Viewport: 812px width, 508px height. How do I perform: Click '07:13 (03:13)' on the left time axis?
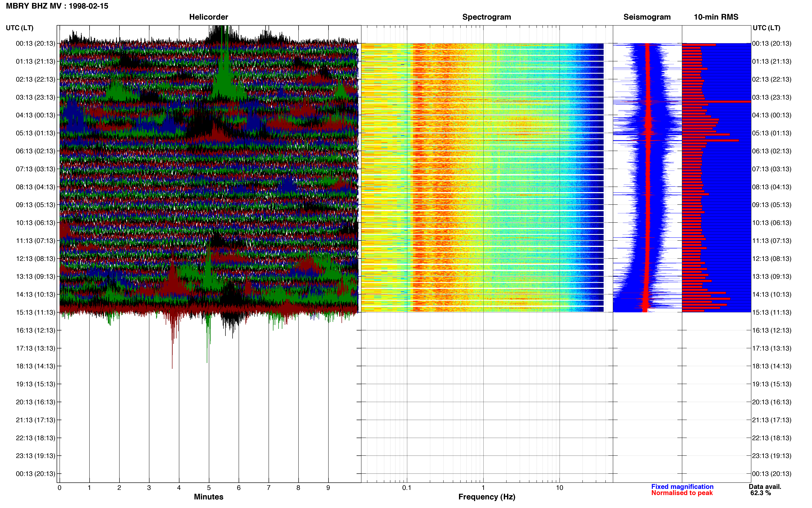point(36,169)
